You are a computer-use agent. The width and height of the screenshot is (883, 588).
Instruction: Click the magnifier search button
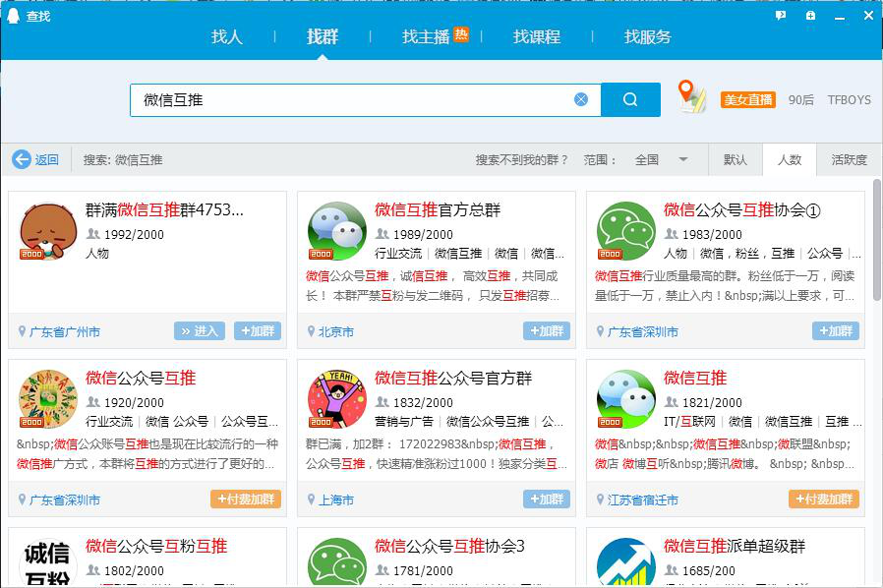click(630, 99)
